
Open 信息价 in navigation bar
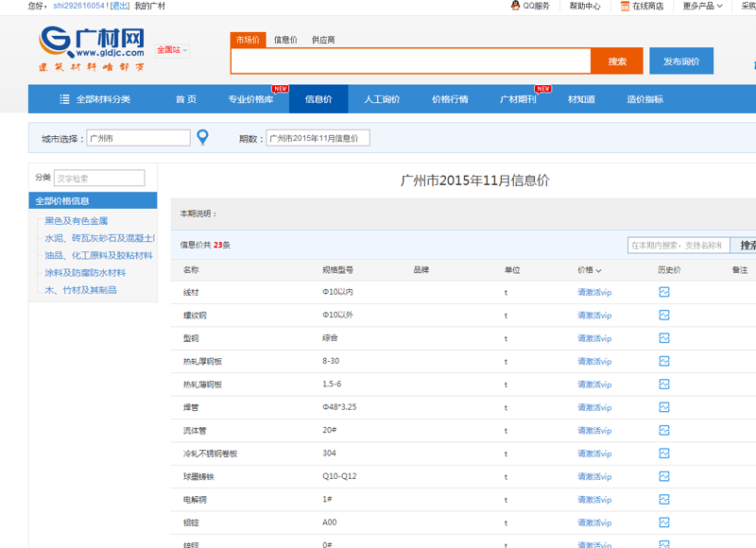318,99
